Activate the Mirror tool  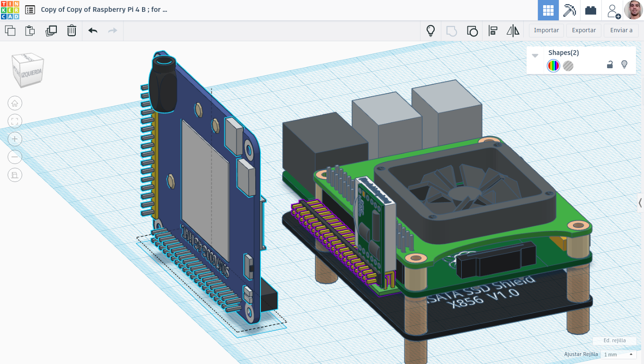(513, 31)
